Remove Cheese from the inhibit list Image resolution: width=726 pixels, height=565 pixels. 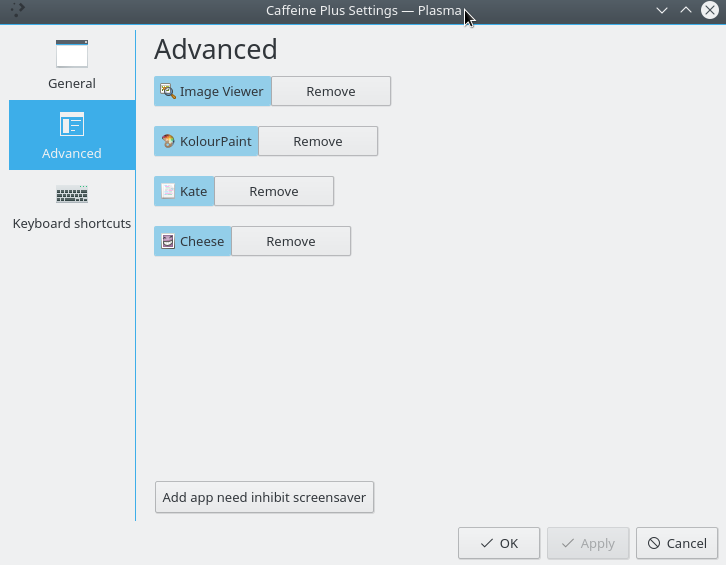[291, 241]
